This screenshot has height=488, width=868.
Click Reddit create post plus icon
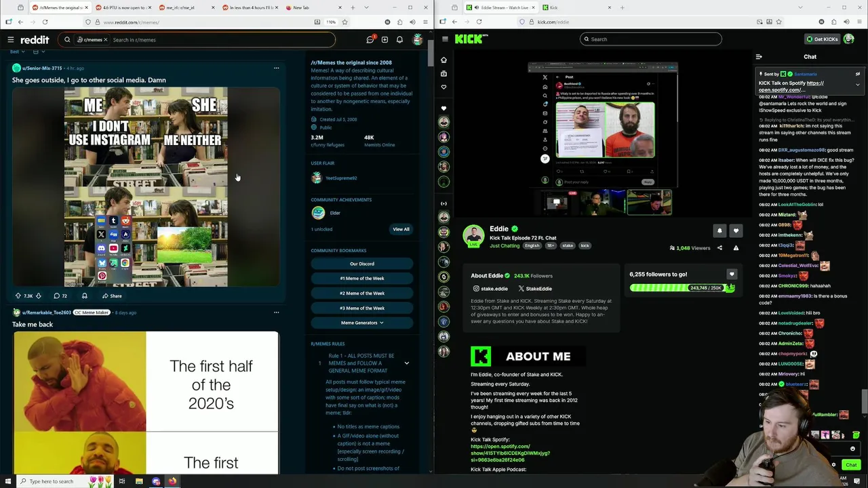click(384, 40)
